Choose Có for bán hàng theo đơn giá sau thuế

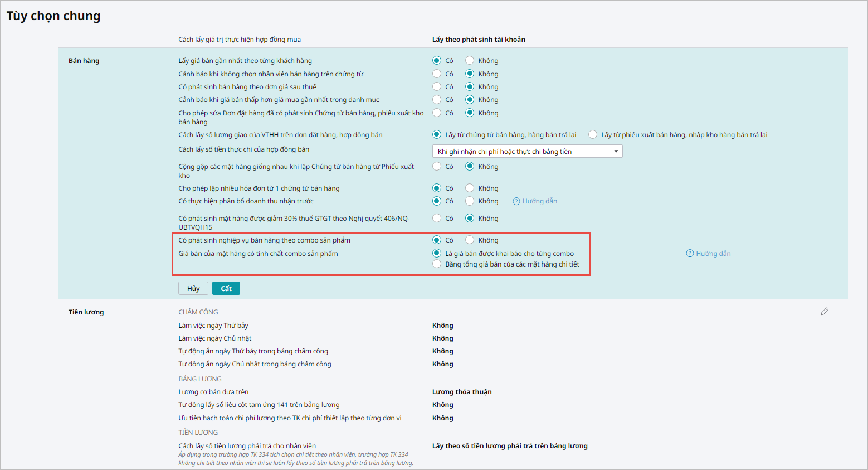(x=437, y=86)
